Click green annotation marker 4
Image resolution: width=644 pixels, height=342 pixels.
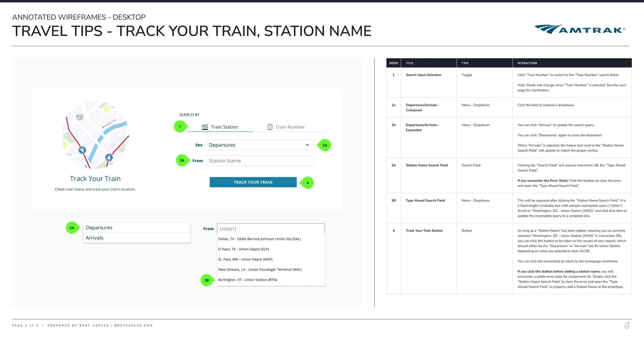(x=307, y=183)
